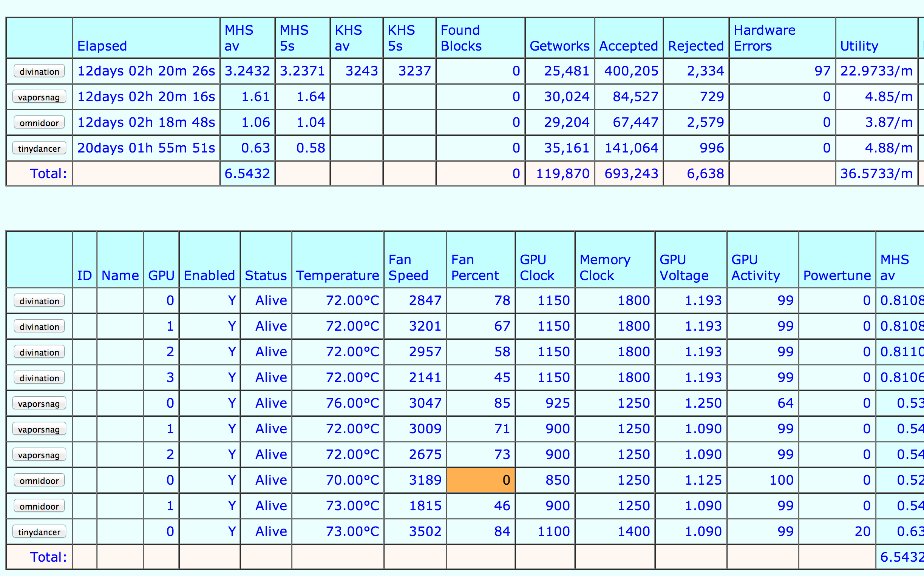
Task: Click the Elapsed column header
Action: coord(146,38)
